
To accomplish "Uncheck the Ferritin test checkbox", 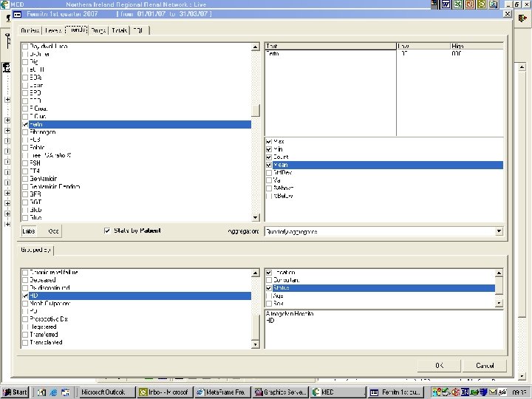I will click(25, 125).
